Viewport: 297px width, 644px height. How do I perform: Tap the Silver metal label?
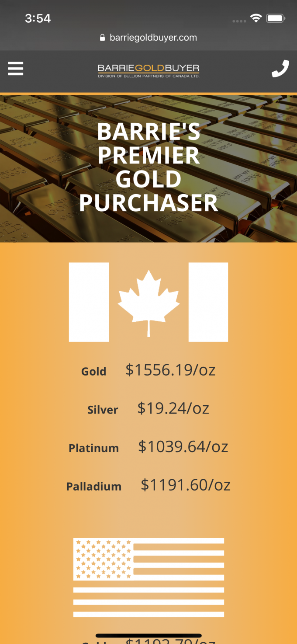[103, 410]
